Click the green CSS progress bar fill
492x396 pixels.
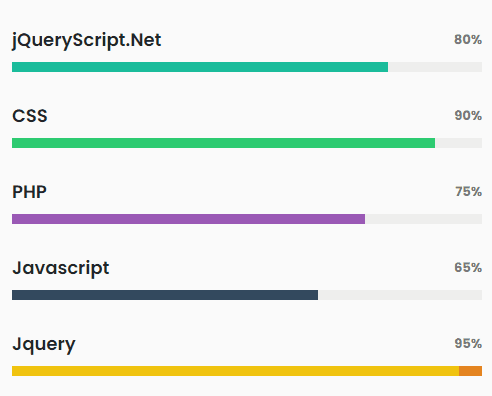223,143
